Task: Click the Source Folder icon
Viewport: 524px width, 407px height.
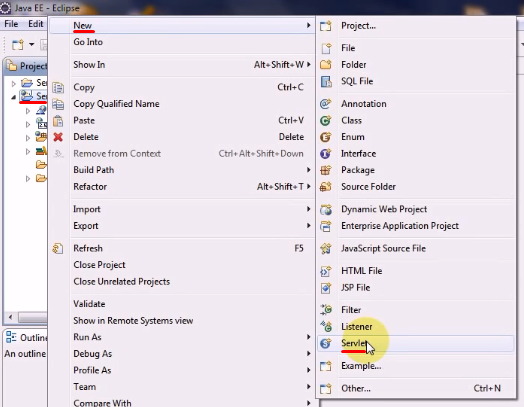Action: click(326, 187)
